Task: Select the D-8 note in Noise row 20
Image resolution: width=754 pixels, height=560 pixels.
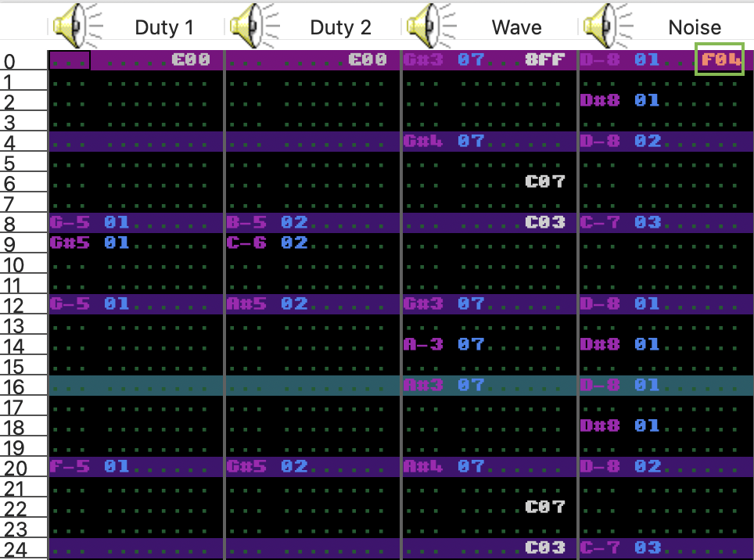Action: click(x=600, y=466)
